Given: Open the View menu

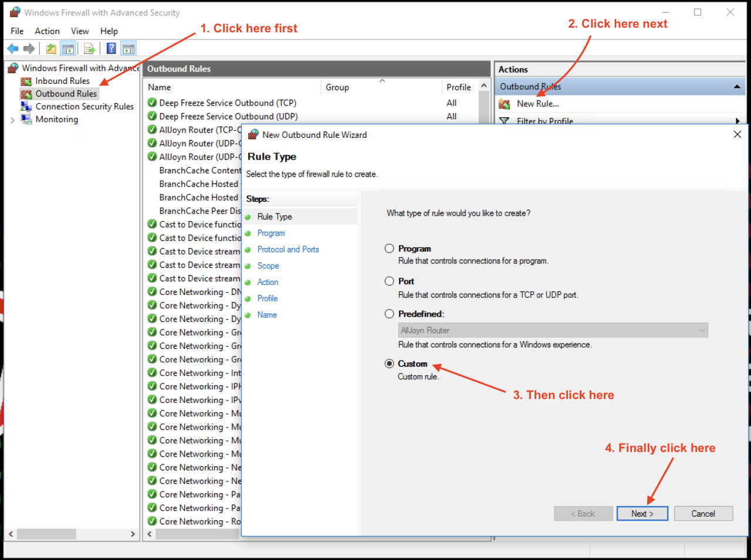Looking at the screenshot, I should pos(80,31).
